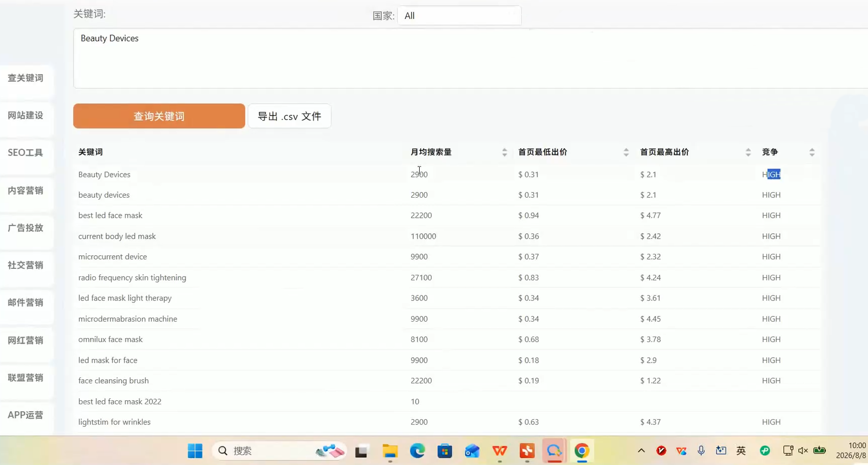Switch to Google Chrome in the taskbar
Image resolution: width=868 pixels, height=465 pixels.
[x=582, y=451]
